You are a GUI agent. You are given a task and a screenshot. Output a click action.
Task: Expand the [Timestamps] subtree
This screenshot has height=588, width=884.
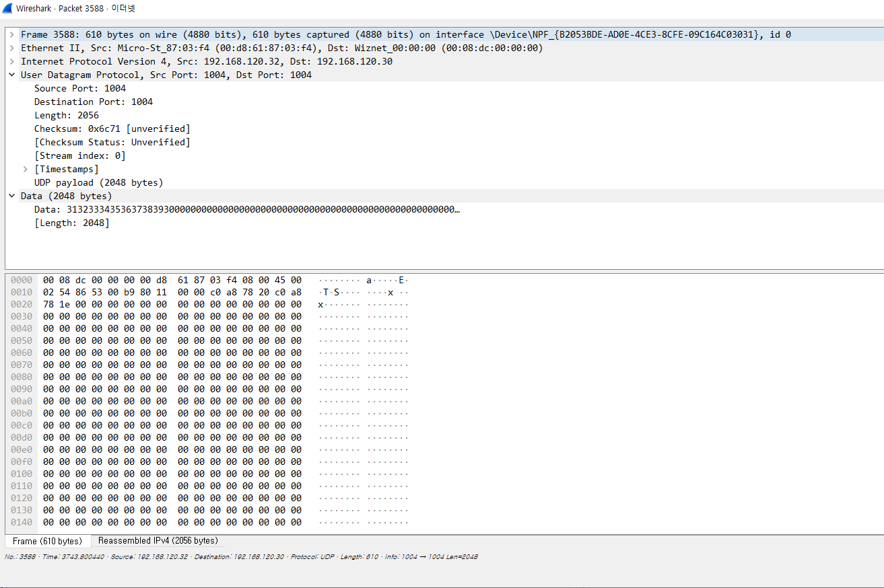pyautogui.click(x=26, y=169)
